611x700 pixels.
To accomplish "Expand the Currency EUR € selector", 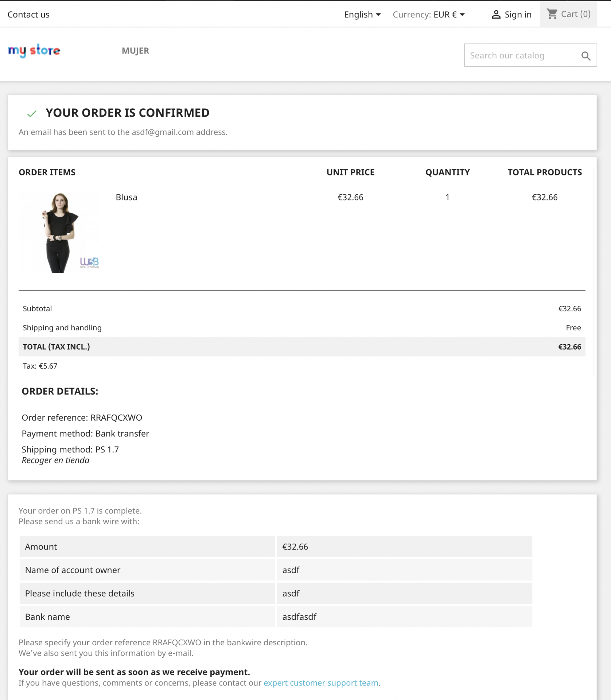I will (x=429, y=15).
